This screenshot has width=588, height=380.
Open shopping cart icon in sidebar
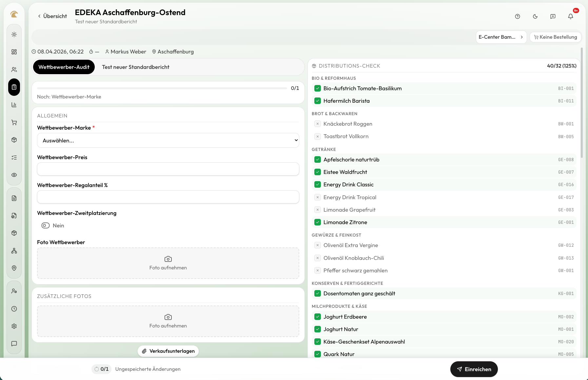[14, 122]
